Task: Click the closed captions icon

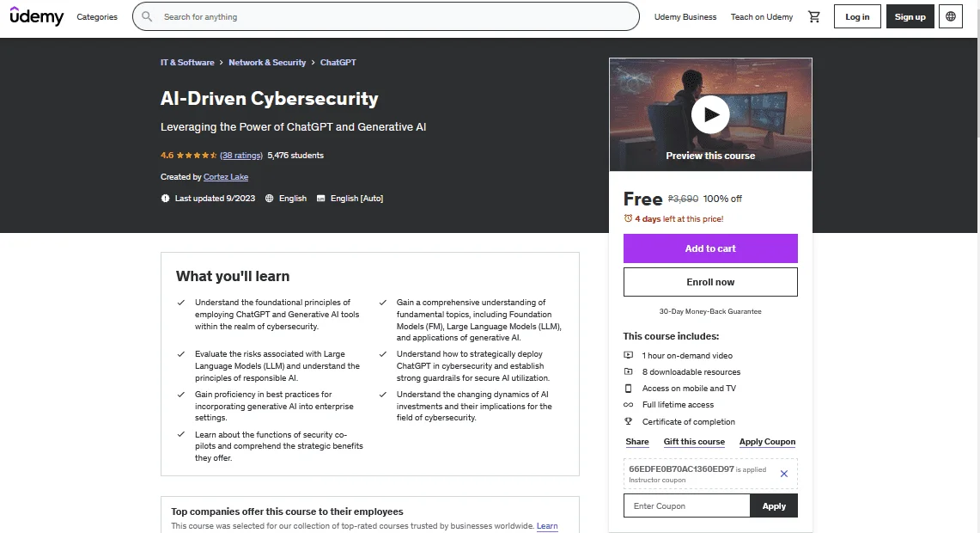Action: [320, 199]
